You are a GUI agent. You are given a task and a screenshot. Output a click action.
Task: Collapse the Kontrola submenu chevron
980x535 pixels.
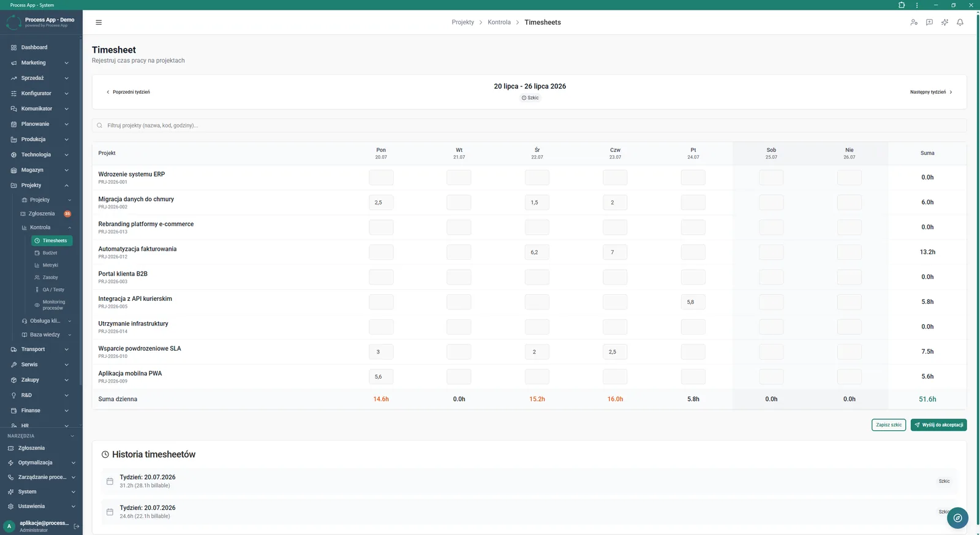coord(69,227)
